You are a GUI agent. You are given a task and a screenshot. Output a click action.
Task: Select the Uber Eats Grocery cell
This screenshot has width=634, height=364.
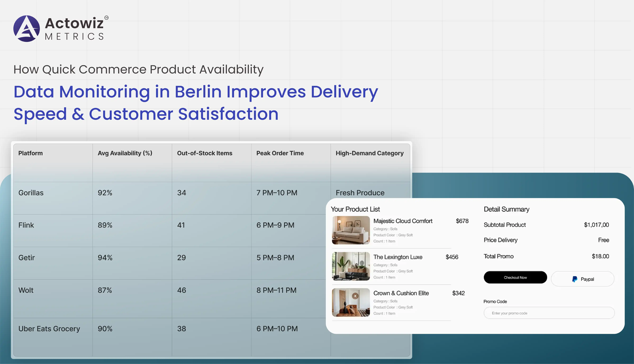(x=49, y=328)
